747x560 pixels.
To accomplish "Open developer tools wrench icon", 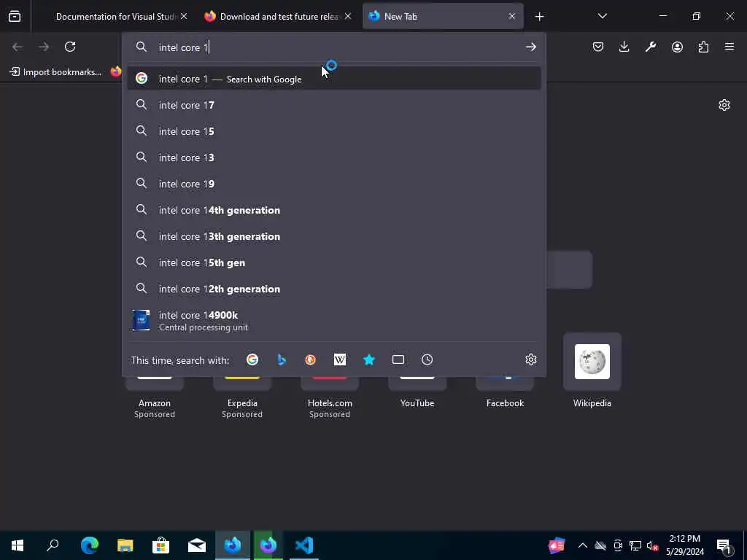I will click(650, 47).
